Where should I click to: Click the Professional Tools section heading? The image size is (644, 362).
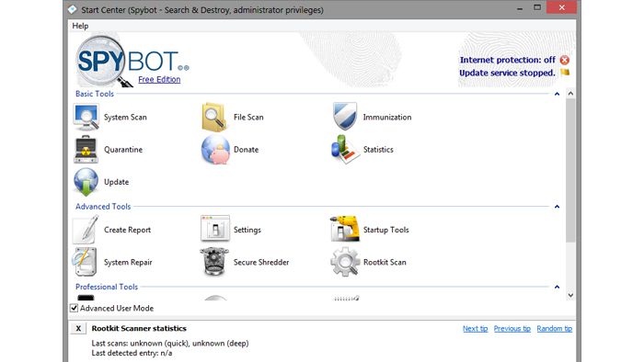(x=107, y=287)
